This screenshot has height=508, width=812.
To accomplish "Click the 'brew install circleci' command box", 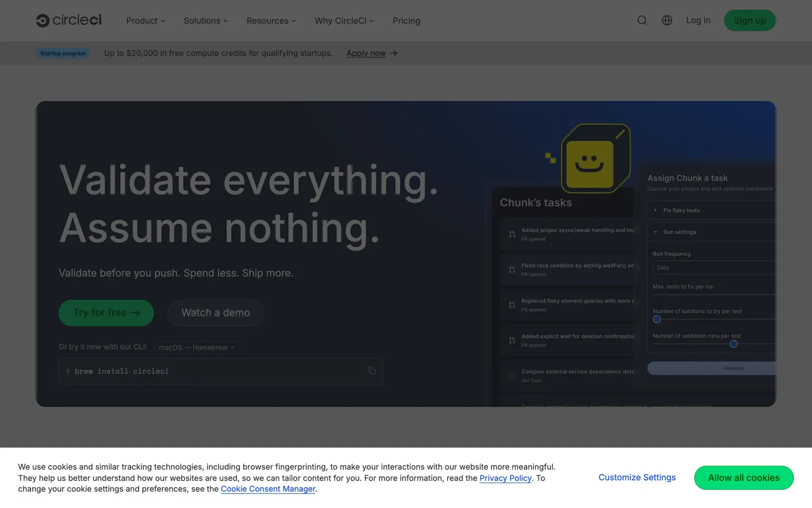I will [x=221, y=371].
